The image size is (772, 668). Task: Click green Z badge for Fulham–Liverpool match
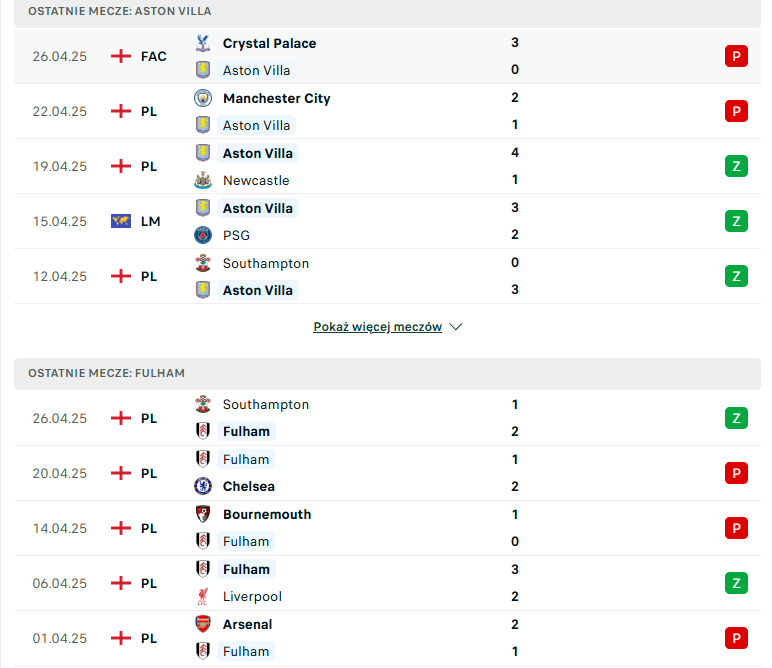736,583
